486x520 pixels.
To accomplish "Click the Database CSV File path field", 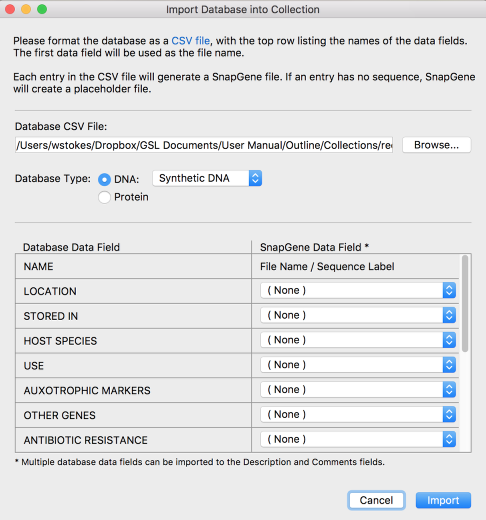I will click(x=204, y=145).
